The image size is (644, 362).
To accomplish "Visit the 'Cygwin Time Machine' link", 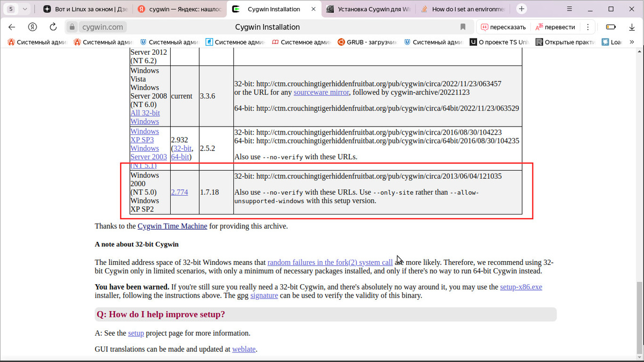I will (172, 226).
